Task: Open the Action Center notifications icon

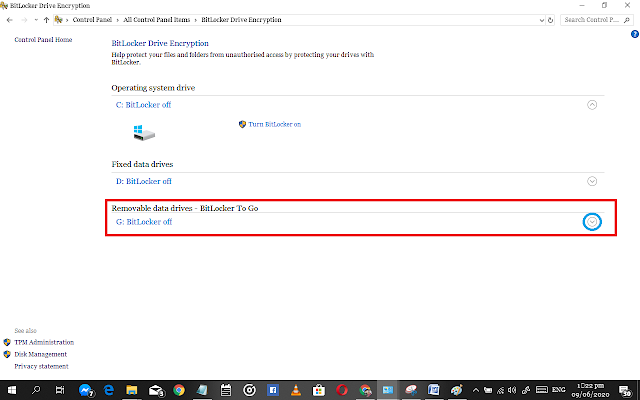Action: [625, 391]
